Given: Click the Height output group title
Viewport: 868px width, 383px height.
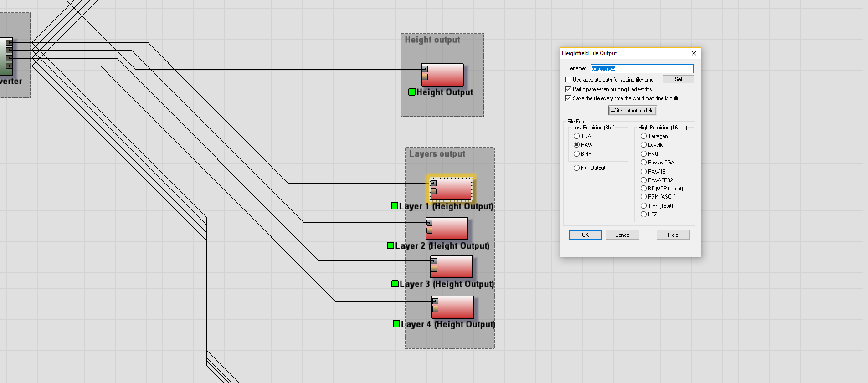Looking at the screenshot, I should (x=432, y=40).
